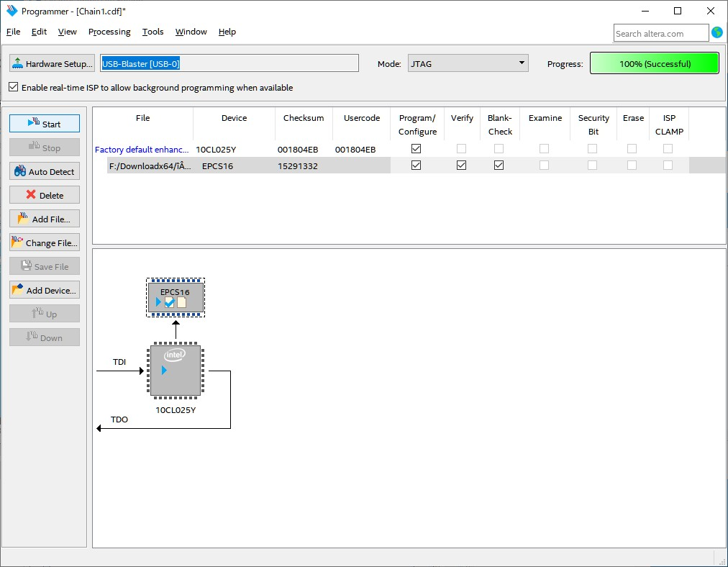
Task: Click the Change File button
Action: [x=45, y=242]
